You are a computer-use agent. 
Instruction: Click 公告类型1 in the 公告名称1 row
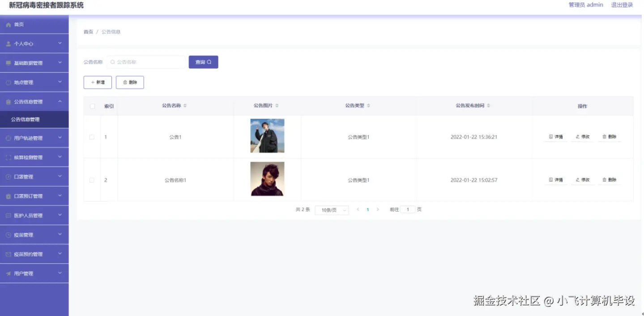click(358, 180)
